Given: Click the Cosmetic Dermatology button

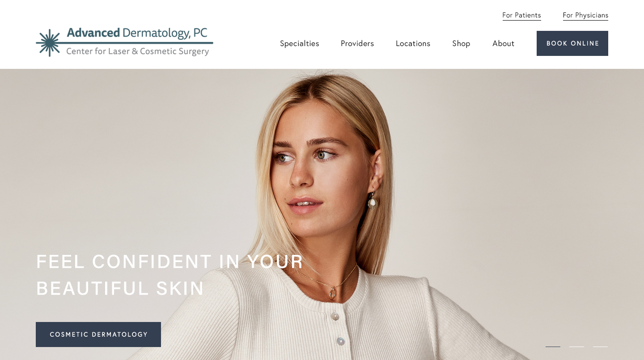Looking at the screenshot, I should coord(98,335).
